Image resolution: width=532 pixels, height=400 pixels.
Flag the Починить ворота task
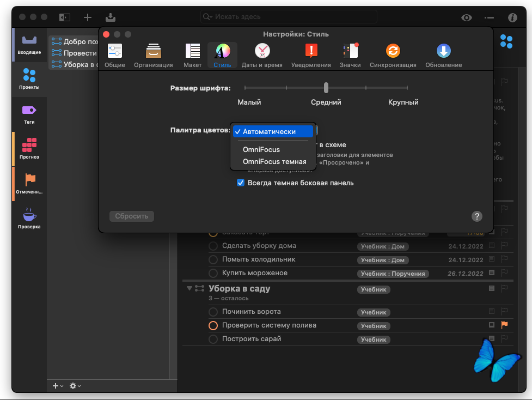pos(505,311)
